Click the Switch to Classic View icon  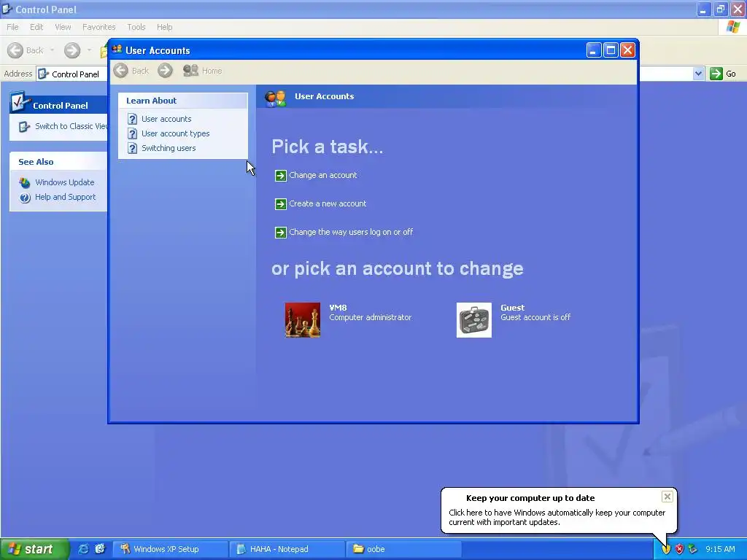point(24,127)
